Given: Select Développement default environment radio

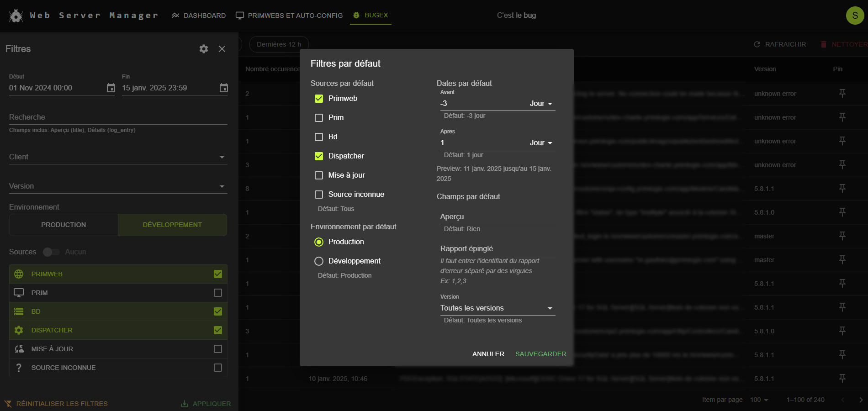Looking at the screenshot, I should pos(319,261).
